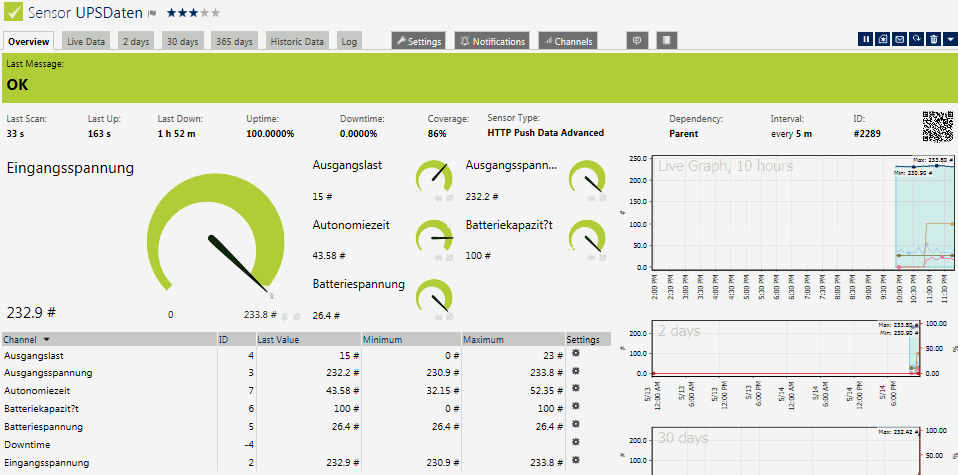The width and height of the screenshot is (958, 475).
Task: Pause the sensor with the pause icon
Action: tap(865, 39)
